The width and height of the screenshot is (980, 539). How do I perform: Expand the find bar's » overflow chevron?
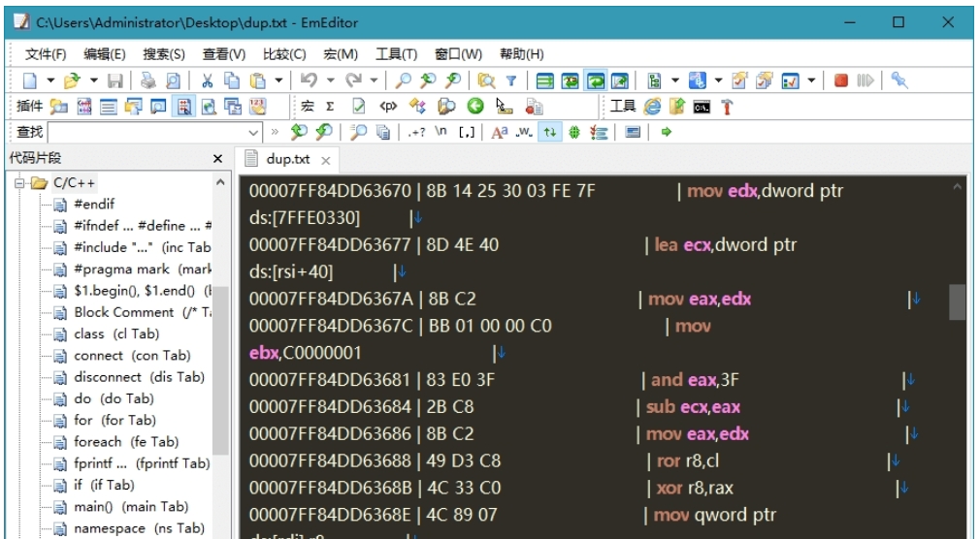coord(275,132)
